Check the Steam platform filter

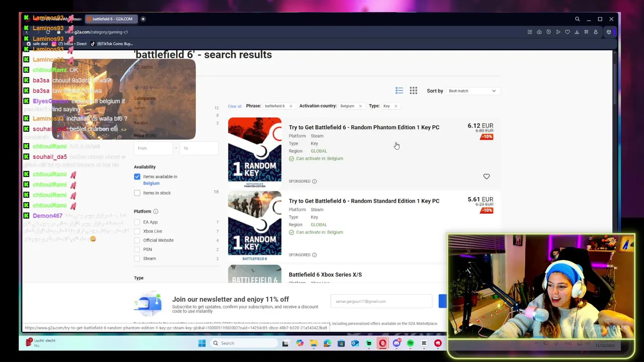[x=137, y=258]
